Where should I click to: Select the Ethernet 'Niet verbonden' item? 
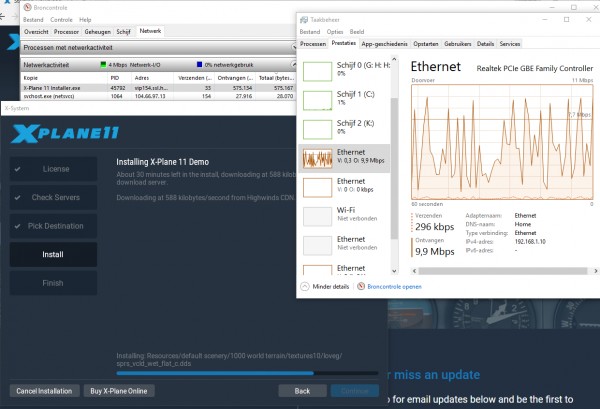tap(344, 245)
